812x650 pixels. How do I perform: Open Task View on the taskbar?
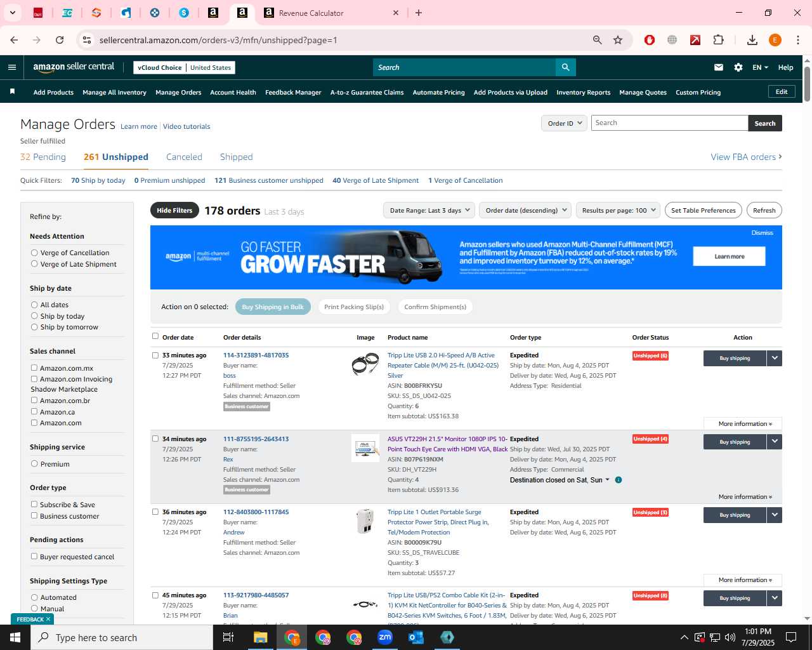[228, 637]
